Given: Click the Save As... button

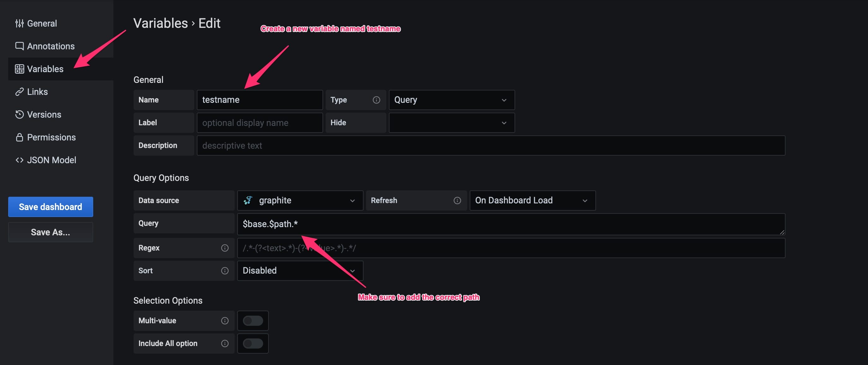Looking at the screenshot, I should pos(51,232).
